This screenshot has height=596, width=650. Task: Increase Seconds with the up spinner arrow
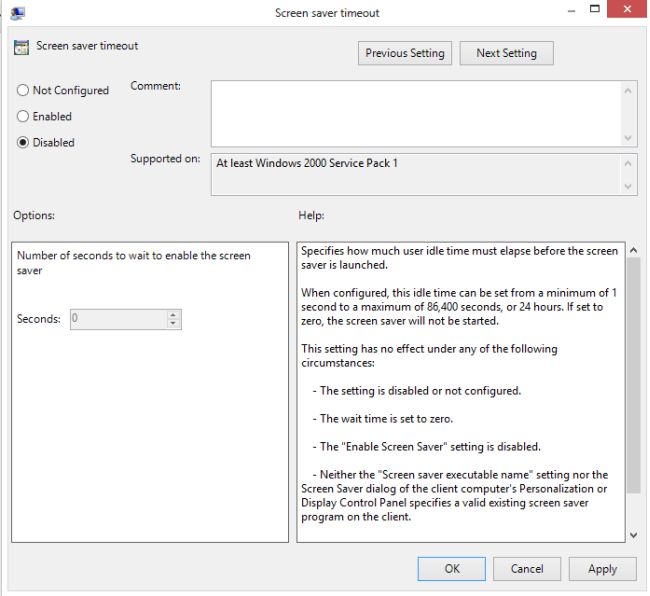(x=173, y=315)
